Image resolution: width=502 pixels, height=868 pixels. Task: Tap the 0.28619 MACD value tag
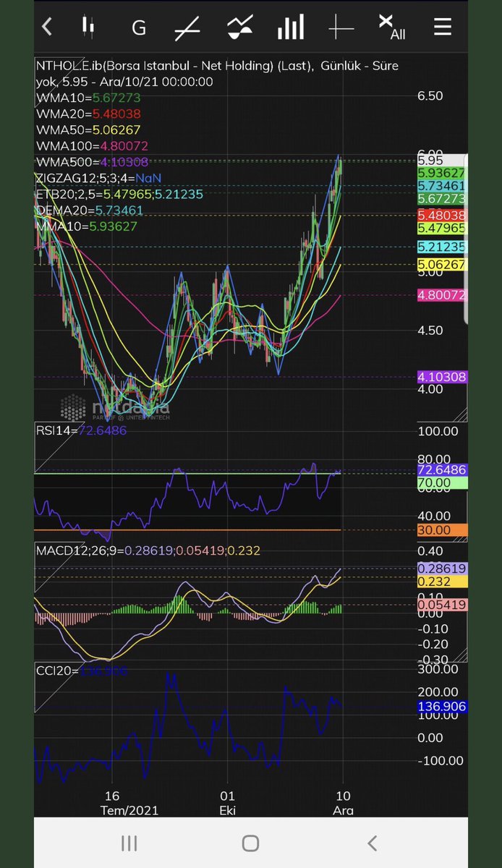click(x=442, y=569)
